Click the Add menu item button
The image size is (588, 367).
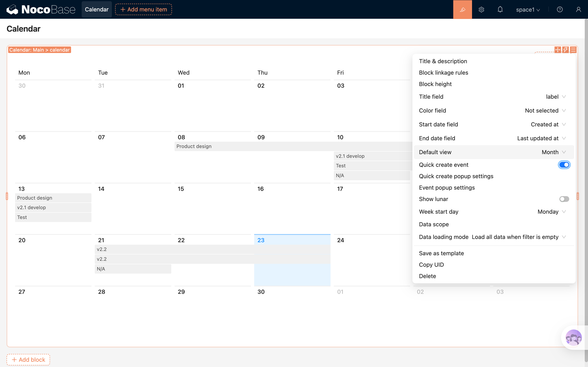[x=144, y=9]
